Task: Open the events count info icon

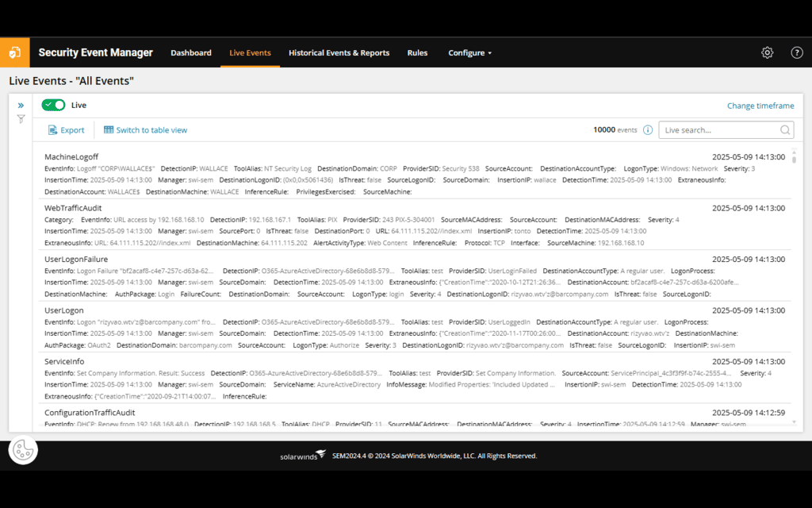Action: point(648,129)
